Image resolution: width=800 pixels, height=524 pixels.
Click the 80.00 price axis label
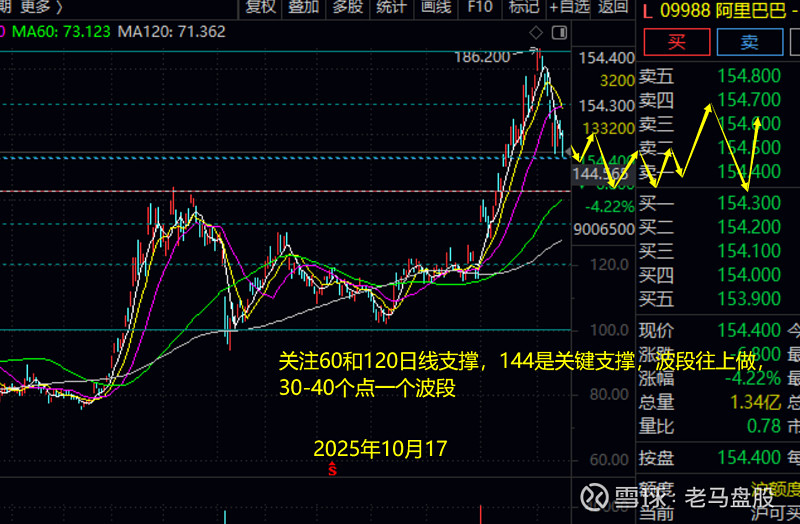click(609, 394)
